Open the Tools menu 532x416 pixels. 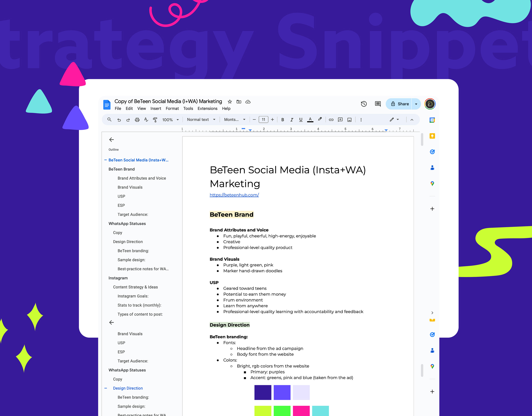click(x=188, y=108)
